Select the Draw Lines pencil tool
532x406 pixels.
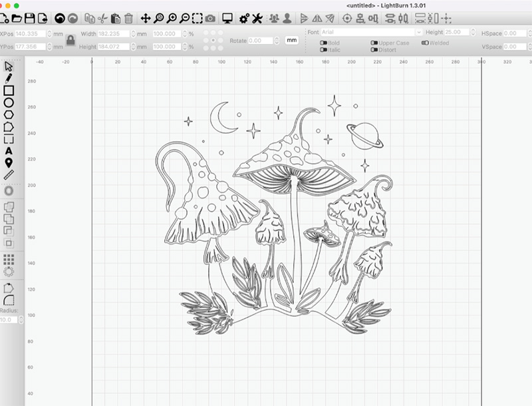9,79
